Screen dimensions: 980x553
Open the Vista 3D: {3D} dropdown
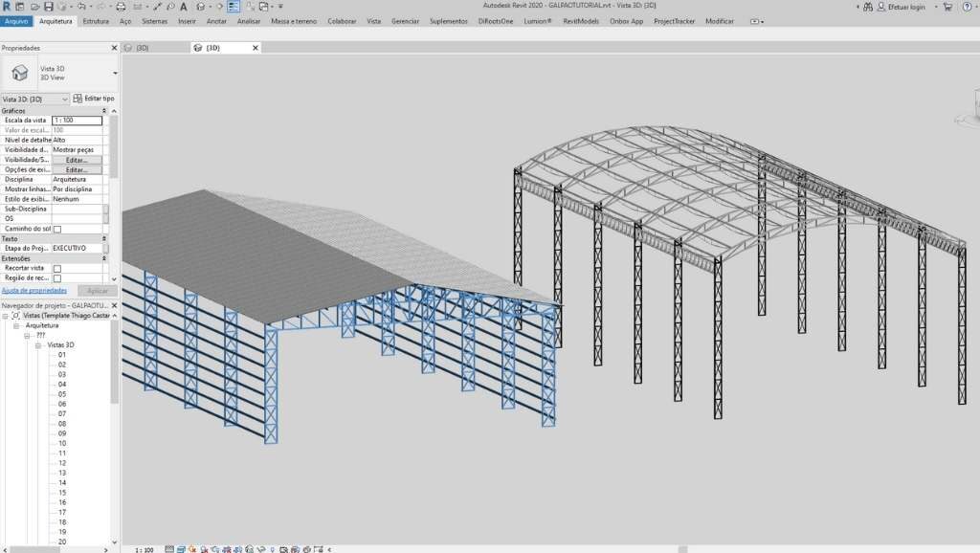(65, 99)
